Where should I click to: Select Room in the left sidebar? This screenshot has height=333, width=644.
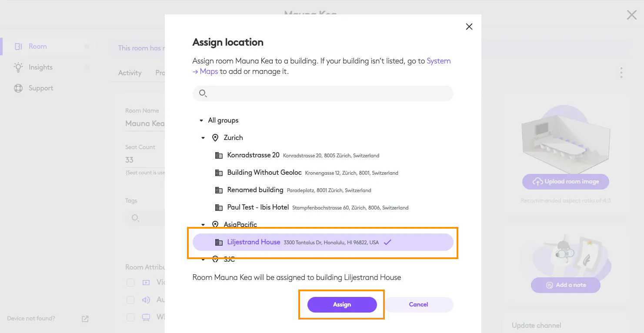coord(37,47)
